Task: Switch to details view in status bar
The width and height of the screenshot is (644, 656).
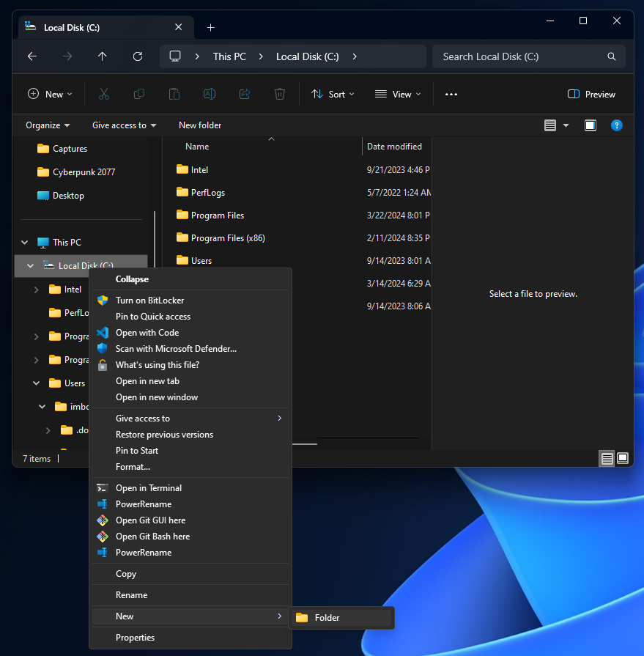Action: 607,458
